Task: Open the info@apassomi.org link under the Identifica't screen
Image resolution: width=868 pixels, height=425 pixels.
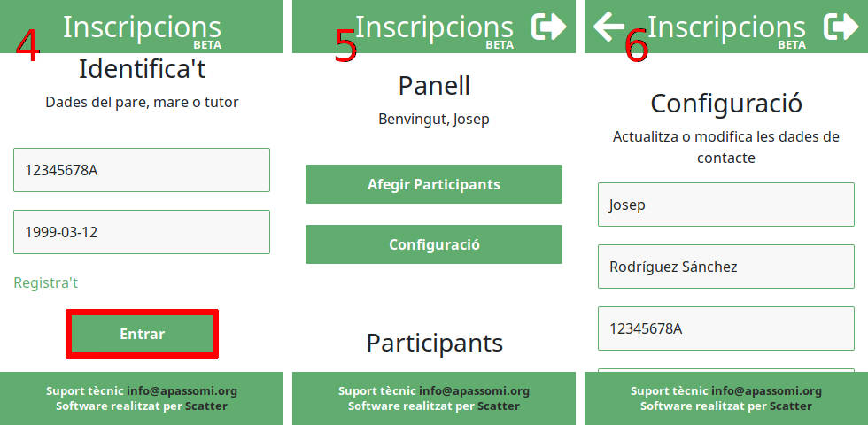Action: 182,391
